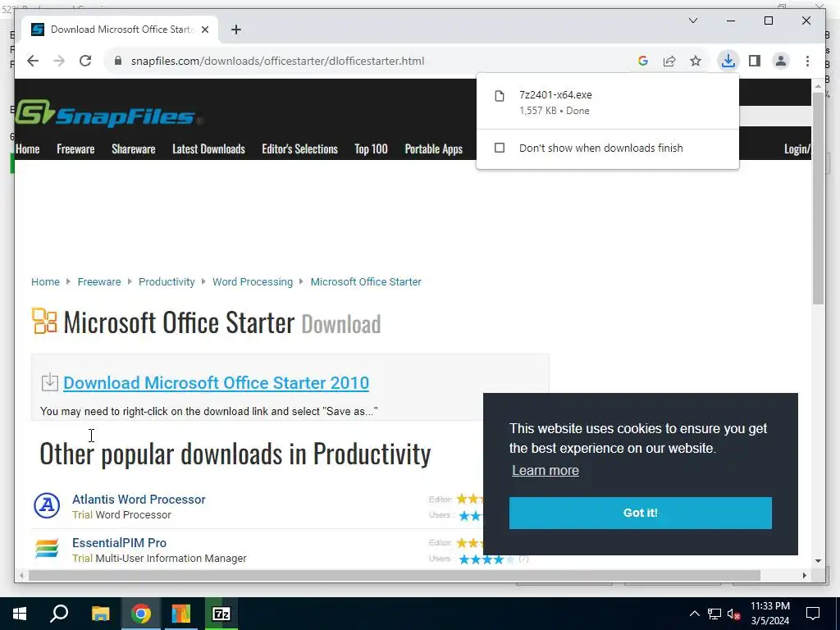The height and width of the screenshot is (630, 840).
Task: Click Word Processing in the breadcrumb
Action: (253, 282)
